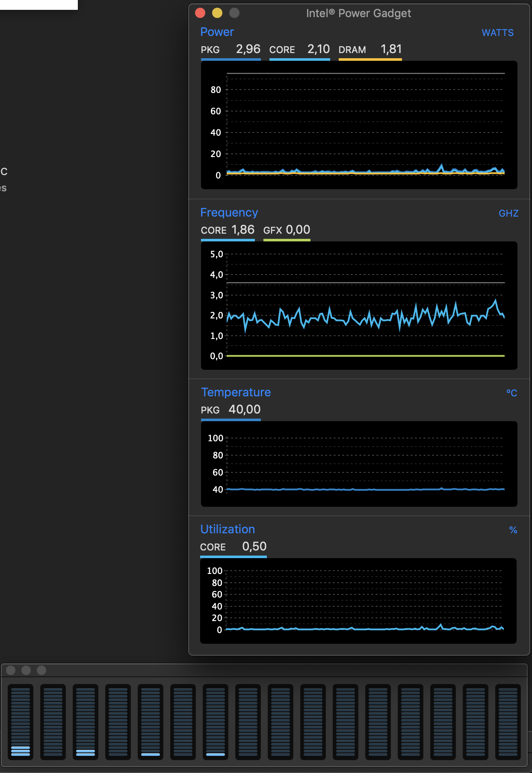This screenshot has width=532, height=773.
Task: Select the Frequency section heading
Action: tap(229, 213)
